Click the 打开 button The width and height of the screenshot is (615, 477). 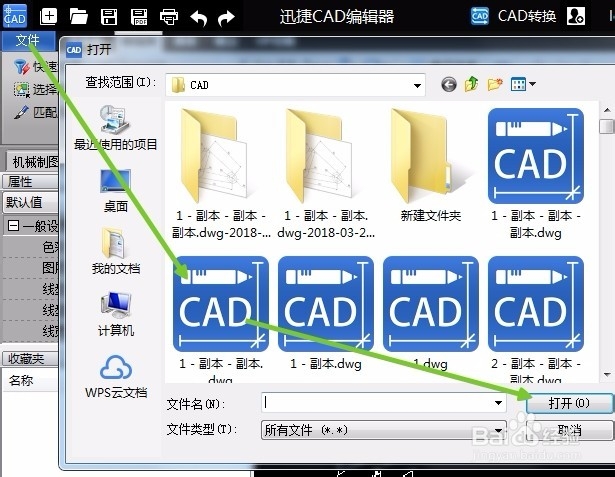[x=569, y=403]
